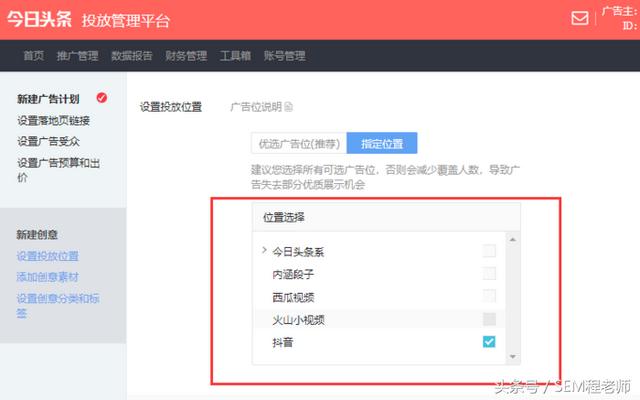640x400 pixels.
Task: Click the scroll down arrow in position list
Action: [x=513, y=357]
